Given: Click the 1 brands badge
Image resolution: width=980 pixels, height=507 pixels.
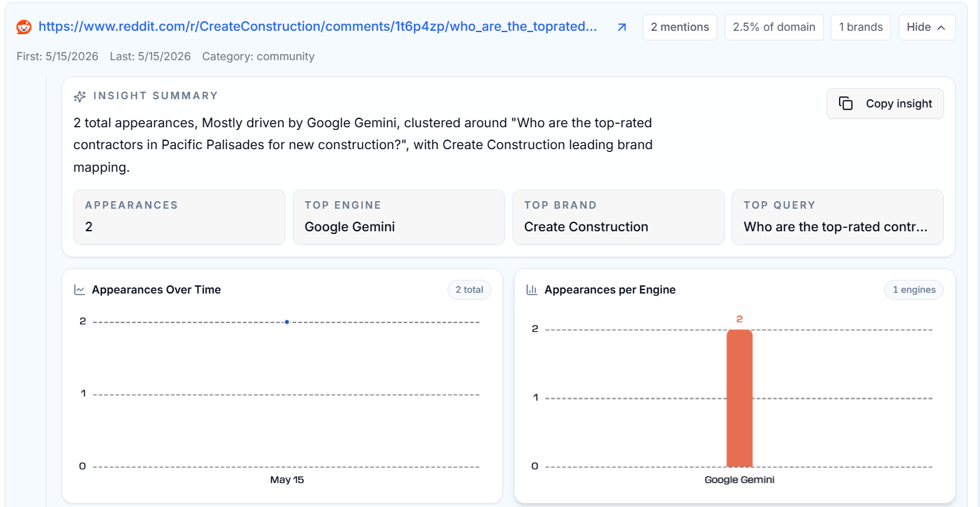Looking at the screenshot, I should click(861, 27).
